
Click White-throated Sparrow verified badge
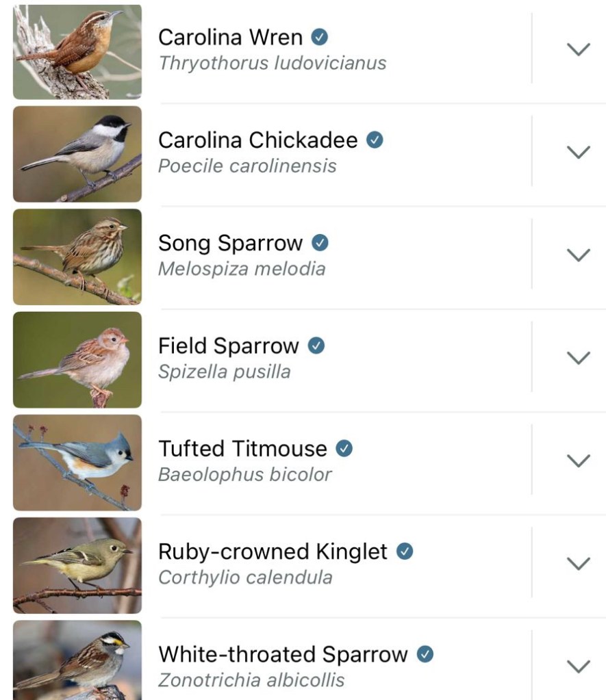(425, 654)
